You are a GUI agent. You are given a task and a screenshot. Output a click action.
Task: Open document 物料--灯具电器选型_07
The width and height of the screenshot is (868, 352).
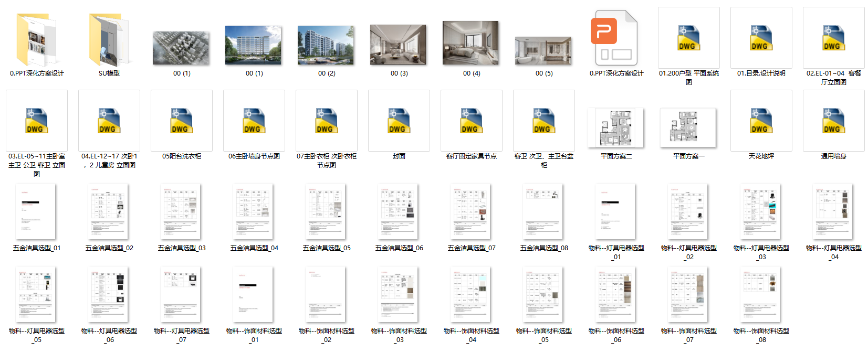point(181,294)
